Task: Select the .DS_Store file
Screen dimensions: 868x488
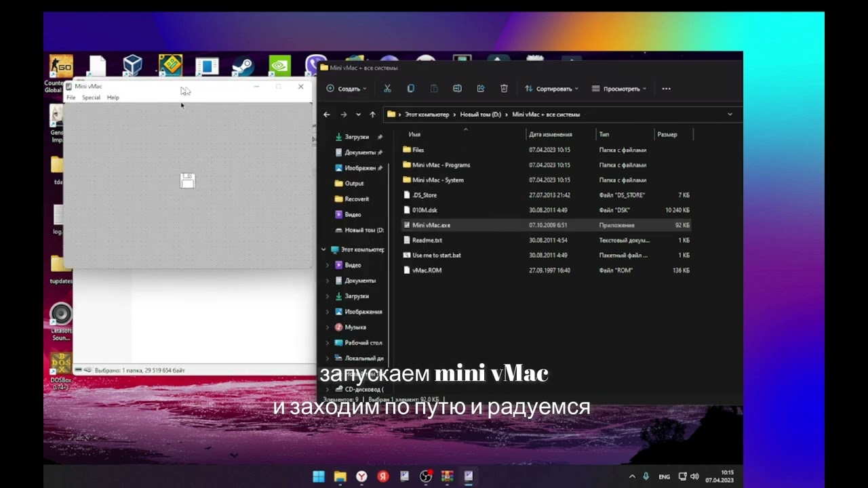Action: pyautogui.click(x=547, y=195)
